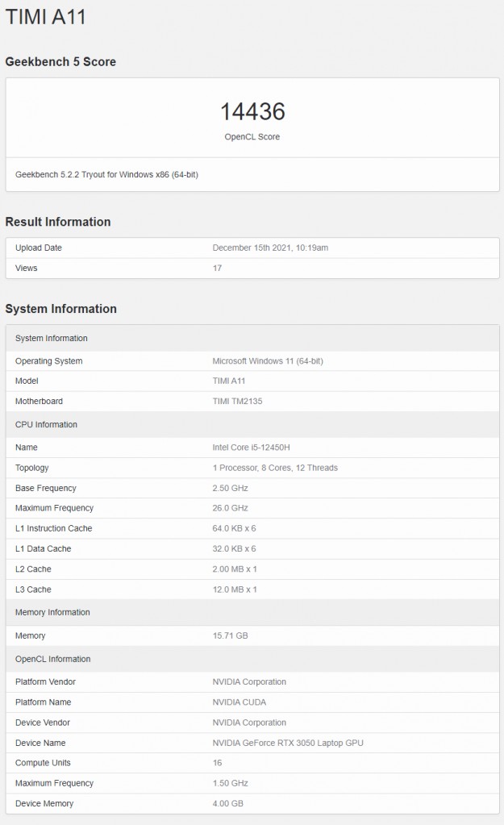Click the CPU Information table header
The width and height of the screenshot is (504, 825).
[x=46, y=425]
